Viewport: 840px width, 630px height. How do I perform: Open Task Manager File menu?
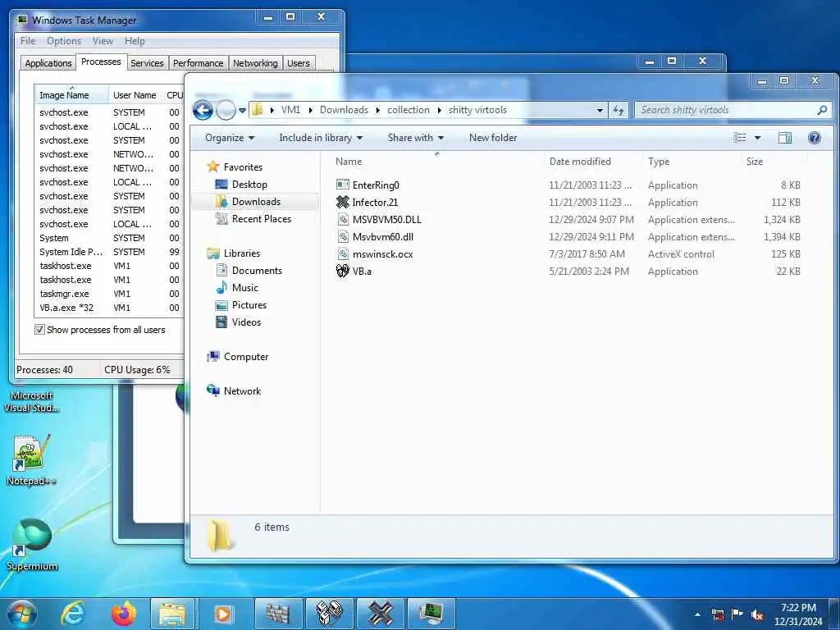tap(28, 41)
